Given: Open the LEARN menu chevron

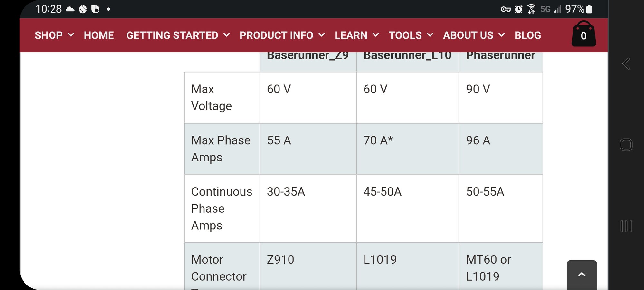Looking at the screenshot, I should [x=375, y=35].
